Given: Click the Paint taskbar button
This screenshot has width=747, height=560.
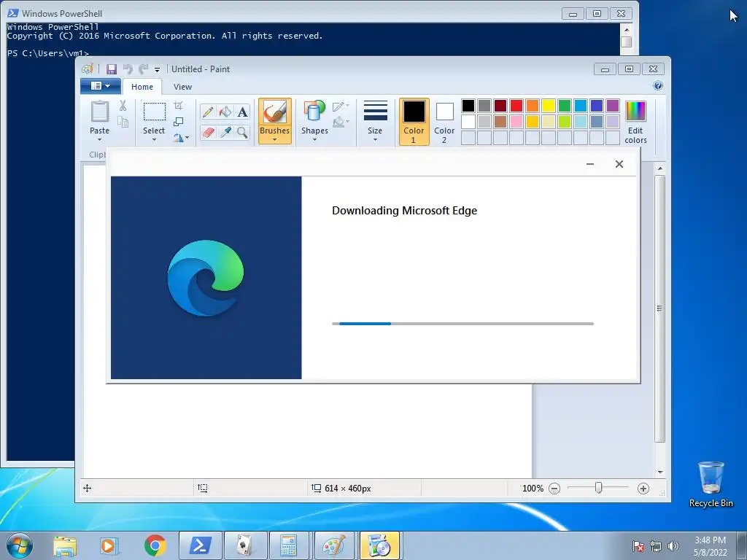Looking at the screenshot, I should [334, 545].
